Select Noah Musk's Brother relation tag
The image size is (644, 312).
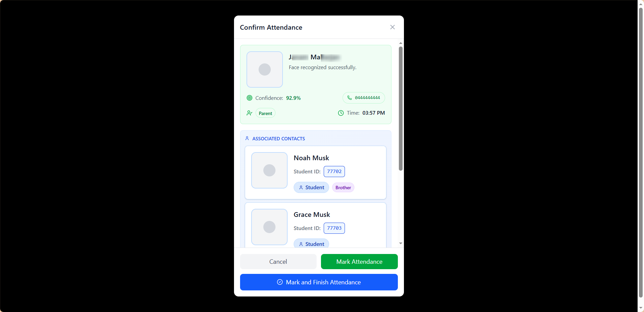pos(343,188)
